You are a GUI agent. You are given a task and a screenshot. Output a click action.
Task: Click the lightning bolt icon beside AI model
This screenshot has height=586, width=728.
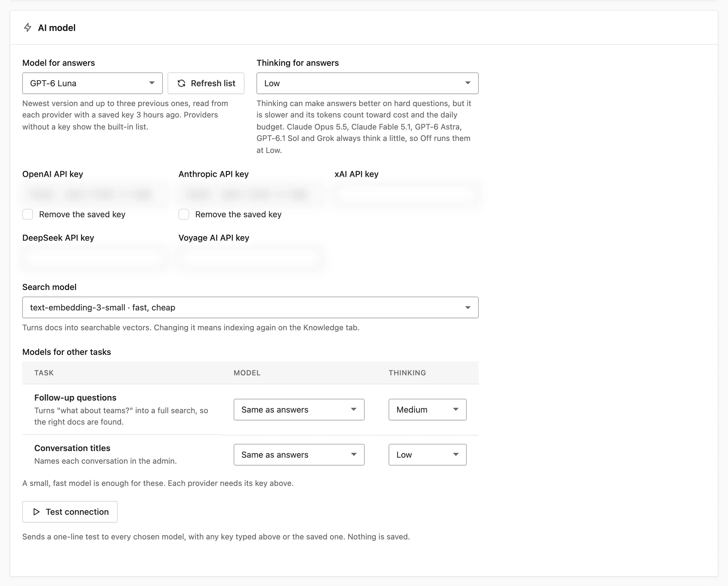point(28,27)
